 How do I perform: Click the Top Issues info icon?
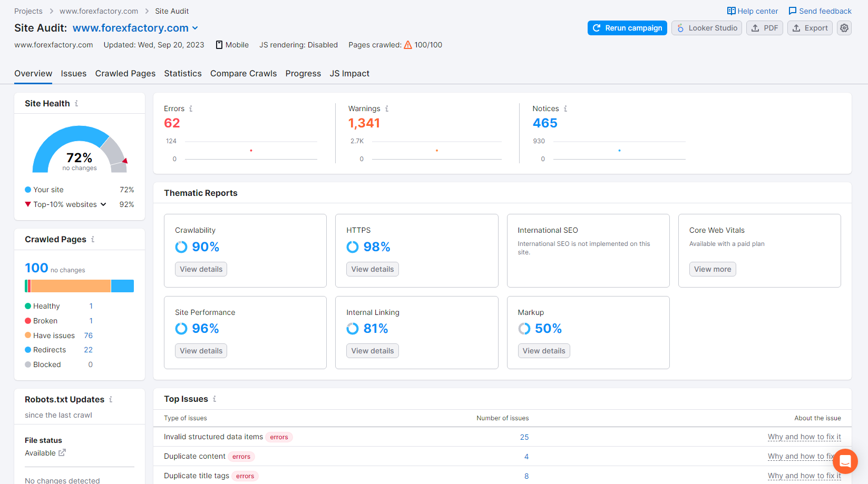[x=214, y=399]
